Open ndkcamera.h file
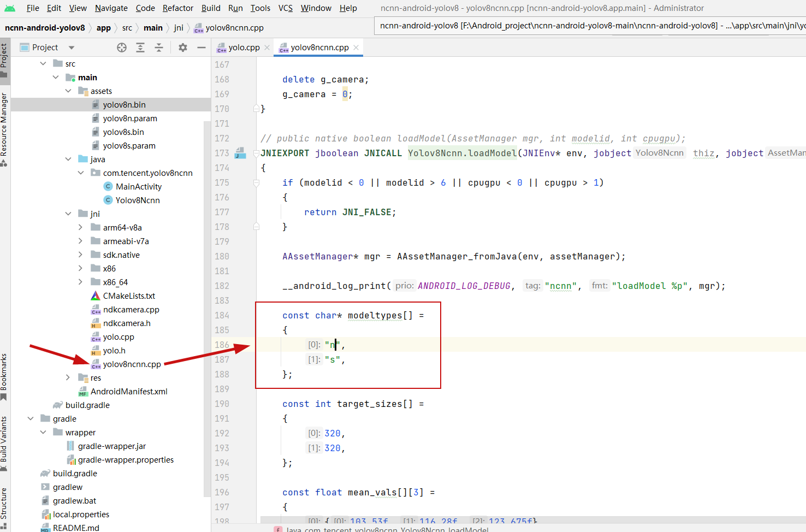Viewport: 806px width, 532px height. coord(127,323)
